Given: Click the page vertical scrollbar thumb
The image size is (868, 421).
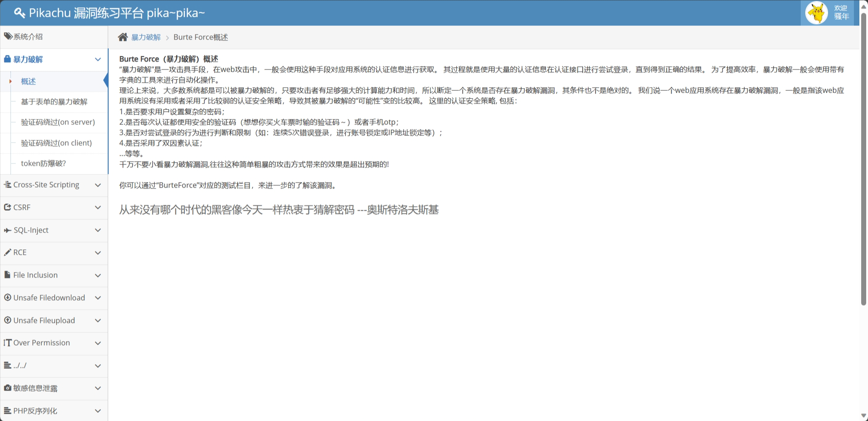Looking at the screenshot, I should pos(863,159).
